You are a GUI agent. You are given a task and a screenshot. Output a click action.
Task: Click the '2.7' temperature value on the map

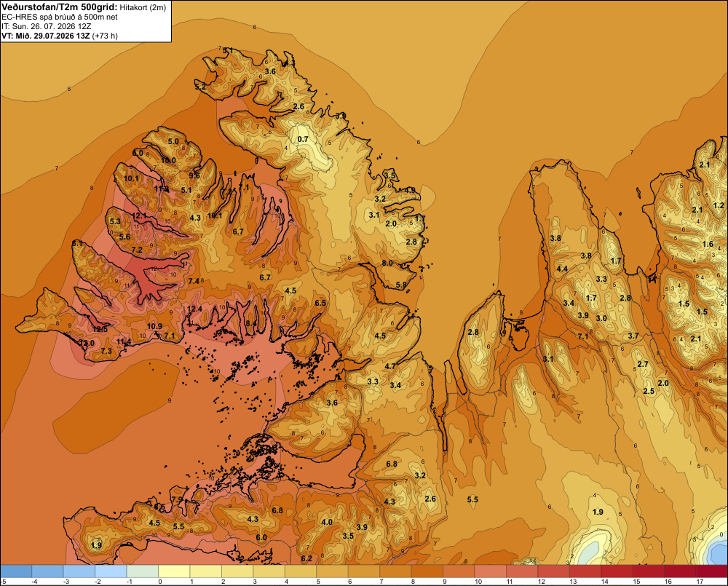[x=643, y=364]
